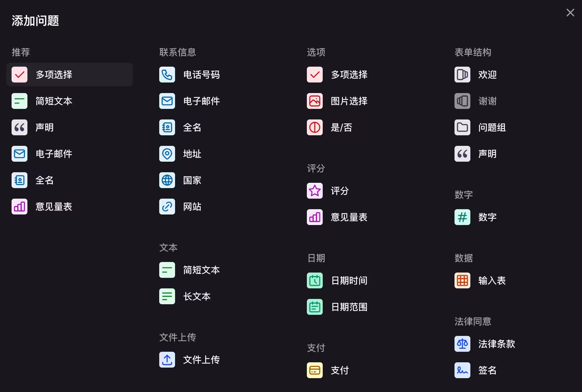Click the 评分 star icon
The height and width of the screenshot is (392, 582).
click(315, 191)
